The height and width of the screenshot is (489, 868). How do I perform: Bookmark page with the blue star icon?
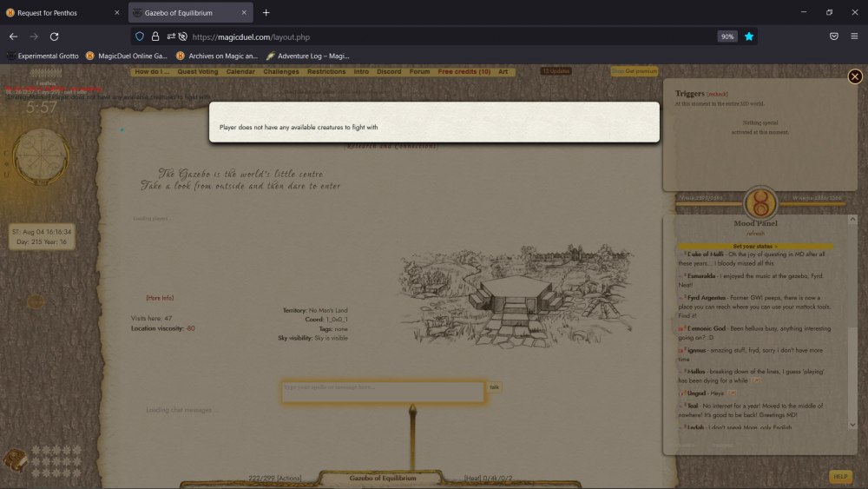click(748, 36)
